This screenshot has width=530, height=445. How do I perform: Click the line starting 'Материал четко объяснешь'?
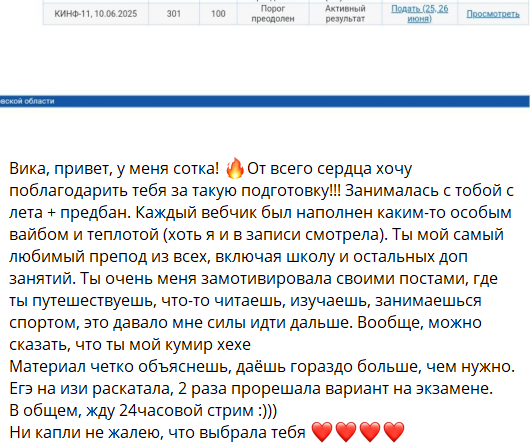point(262,367)
